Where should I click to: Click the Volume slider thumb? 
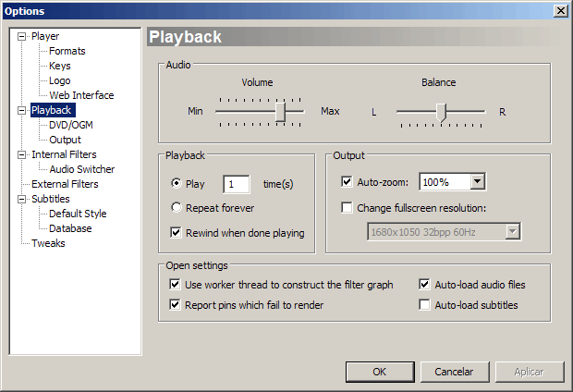(280, 112)
